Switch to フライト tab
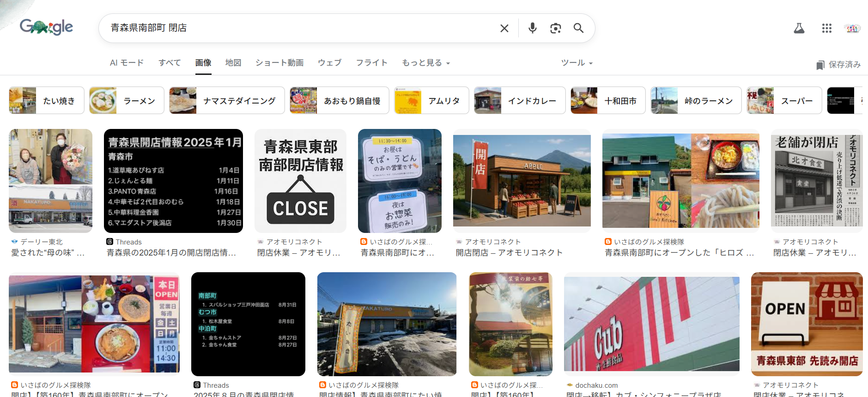The image size is (868, 397). [371, 62]
